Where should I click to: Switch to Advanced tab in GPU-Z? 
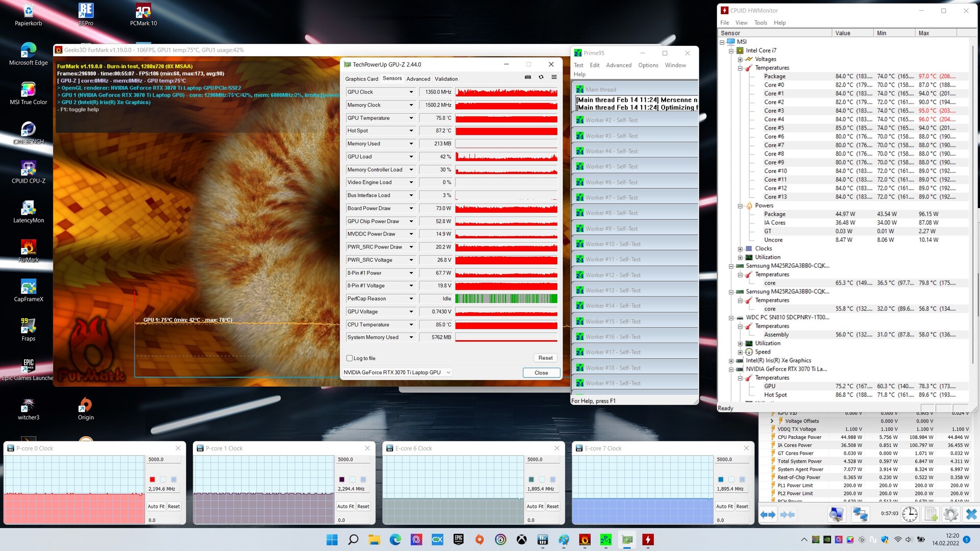pyautogui.click(x=418, y=79)
